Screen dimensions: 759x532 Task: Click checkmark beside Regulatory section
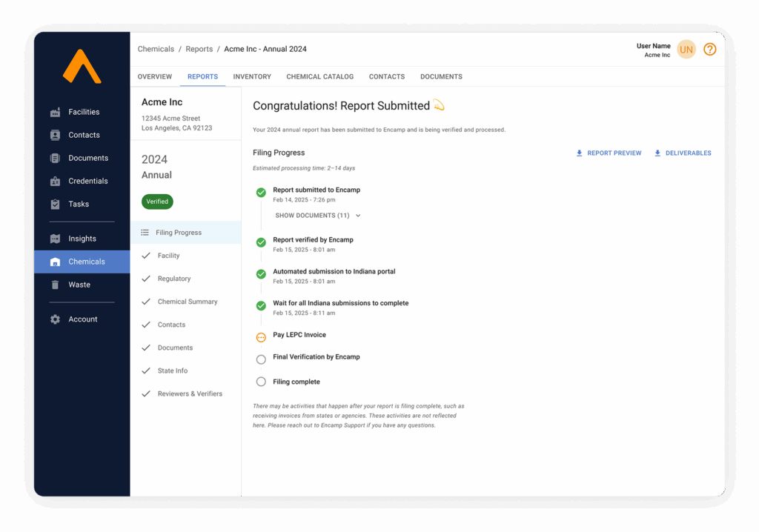point(146,279)
